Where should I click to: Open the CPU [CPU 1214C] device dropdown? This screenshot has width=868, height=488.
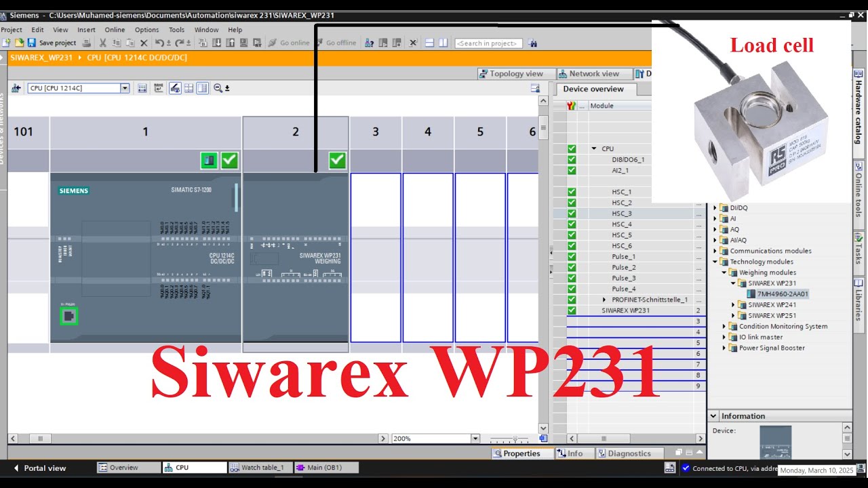pos(125,88)
